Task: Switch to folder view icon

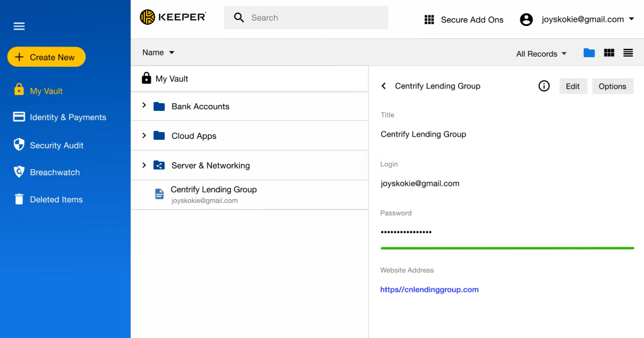Action: tap(589, 53)
